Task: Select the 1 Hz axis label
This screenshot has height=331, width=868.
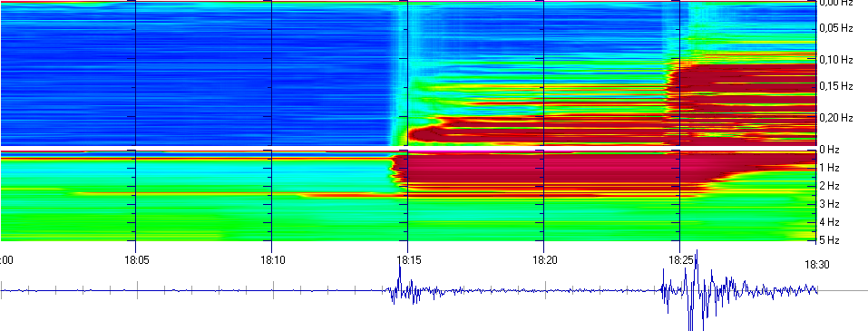Action: (829, 168)
